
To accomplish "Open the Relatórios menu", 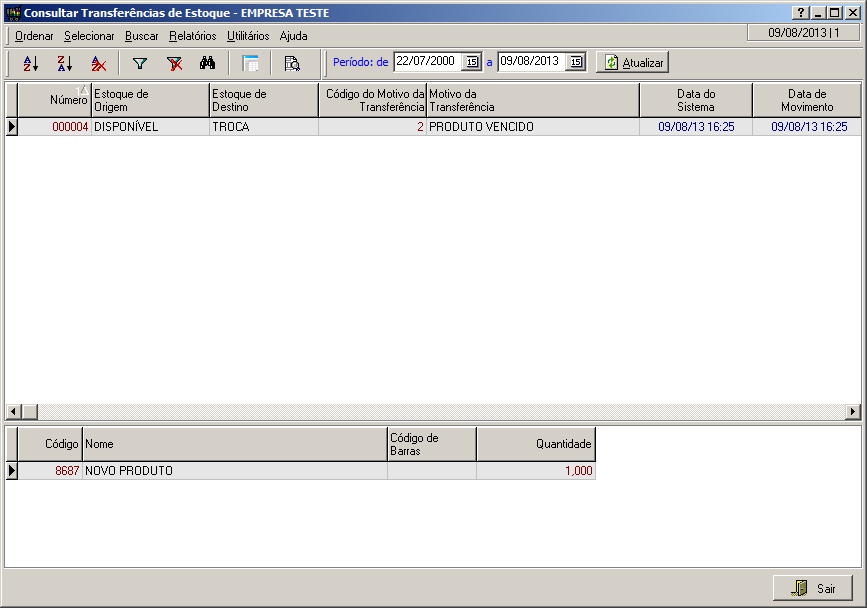I will [192, 35].
